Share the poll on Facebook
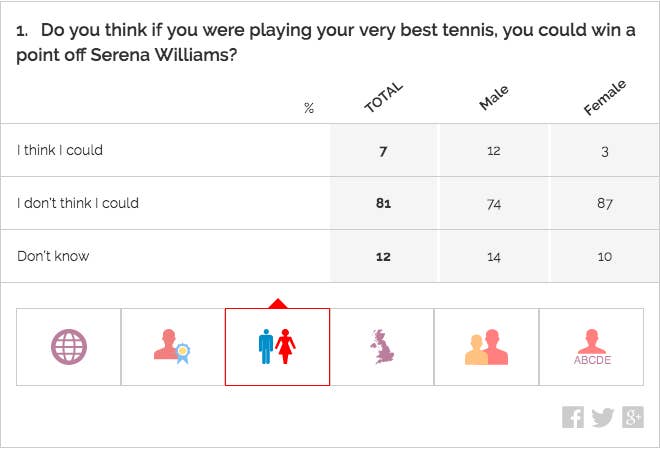The height and width of the screenshot is (449, 660). (573, 417)
